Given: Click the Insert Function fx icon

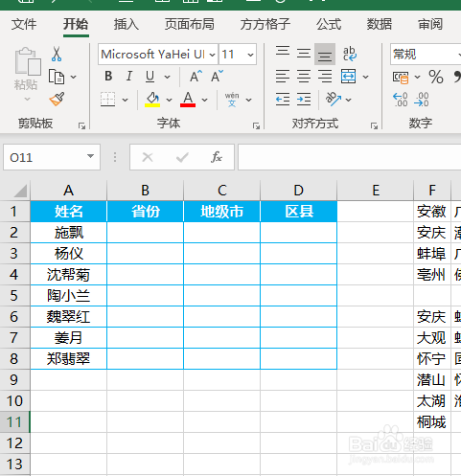Looking at the screenshot, I should pyautogui.click(x=217, y=157).
